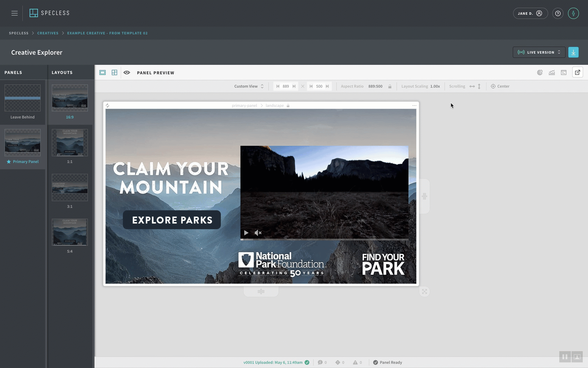Open the help question-mark icon
Image resolution: width=588 pixels, height=368 pixels.
point(558,13)
